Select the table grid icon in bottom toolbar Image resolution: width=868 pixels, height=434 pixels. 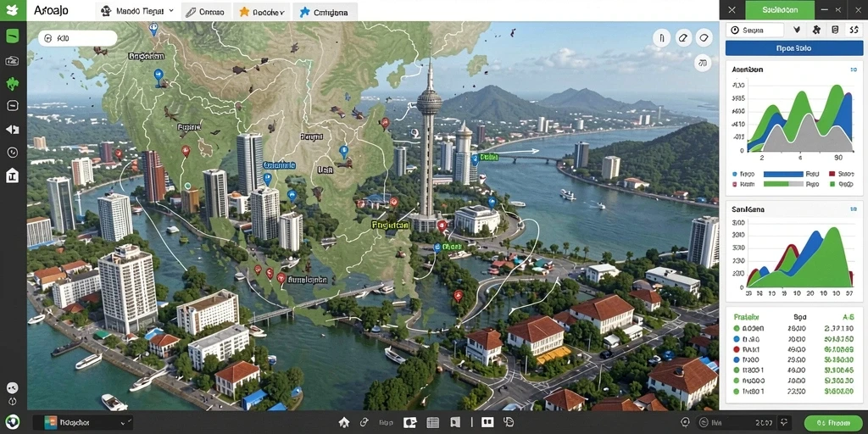point(432,422)
